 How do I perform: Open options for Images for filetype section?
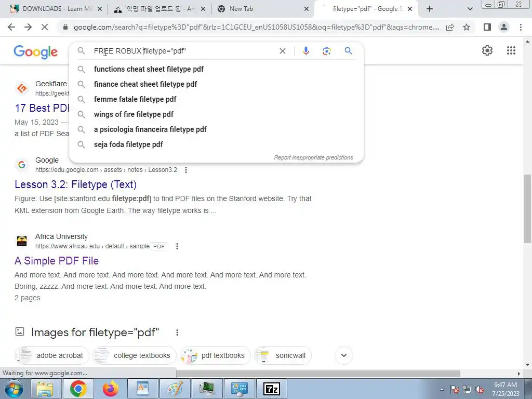click(177, 332)
